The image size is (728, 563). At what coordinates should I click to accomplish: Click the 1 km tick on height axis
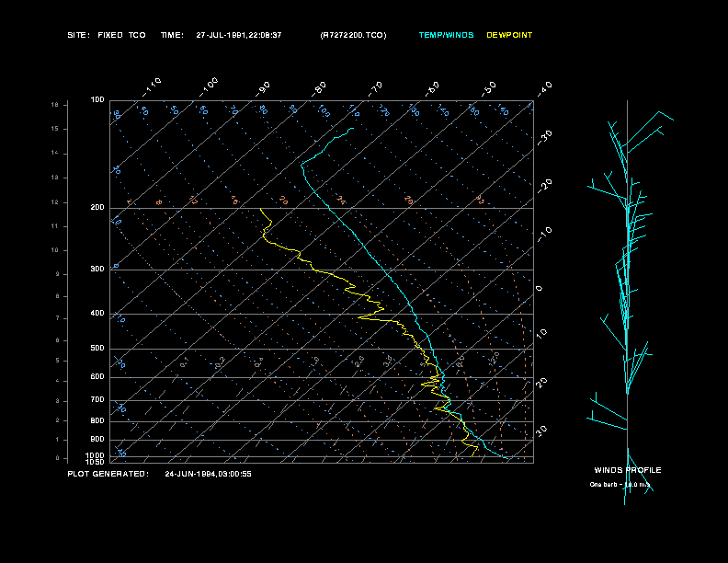[58, 440]
